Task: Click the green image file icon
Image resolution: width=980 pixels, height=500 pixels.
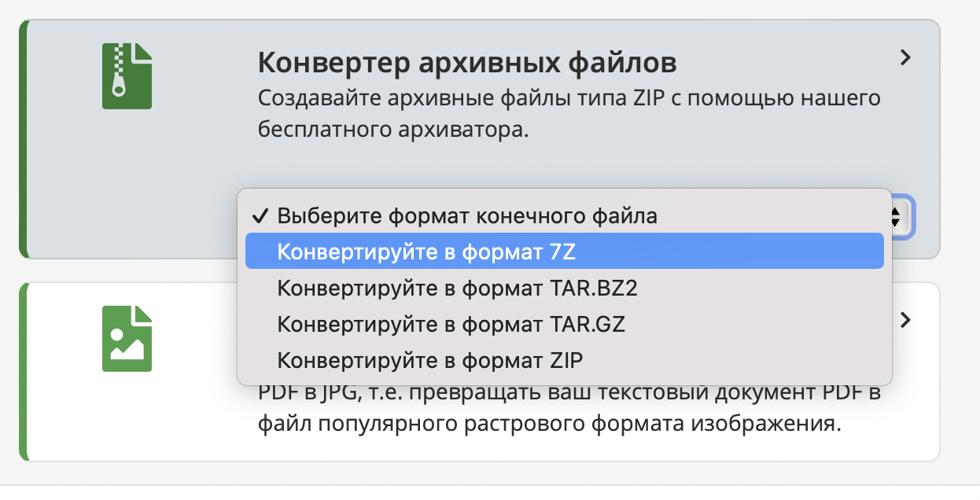Action: pos(127,339)
